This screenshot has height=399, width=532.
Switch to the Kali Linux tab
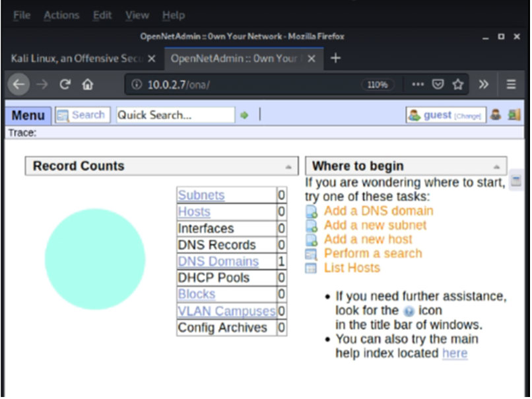pyautogui.click(x=76, y=59)
